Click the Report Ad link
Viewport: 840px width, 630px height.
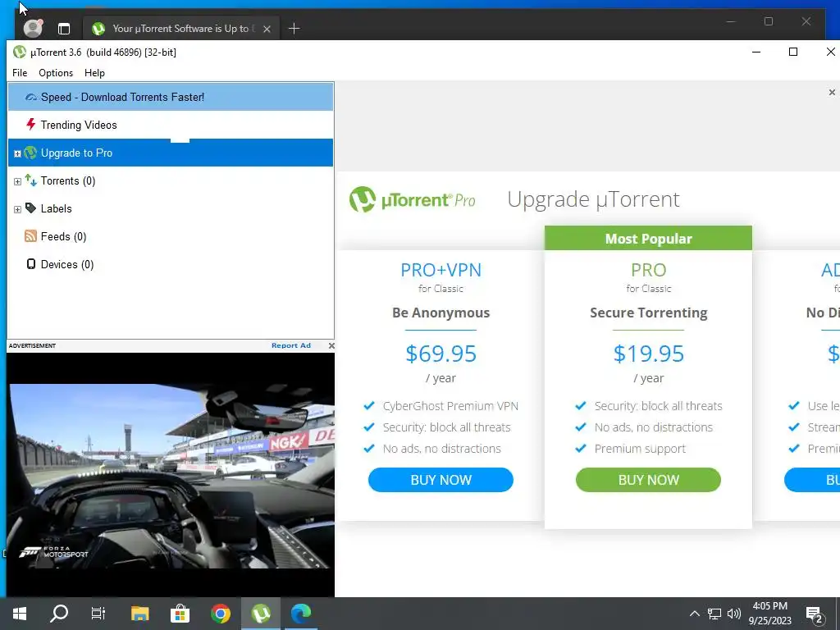pyautogui.click(x=291, y=345)
